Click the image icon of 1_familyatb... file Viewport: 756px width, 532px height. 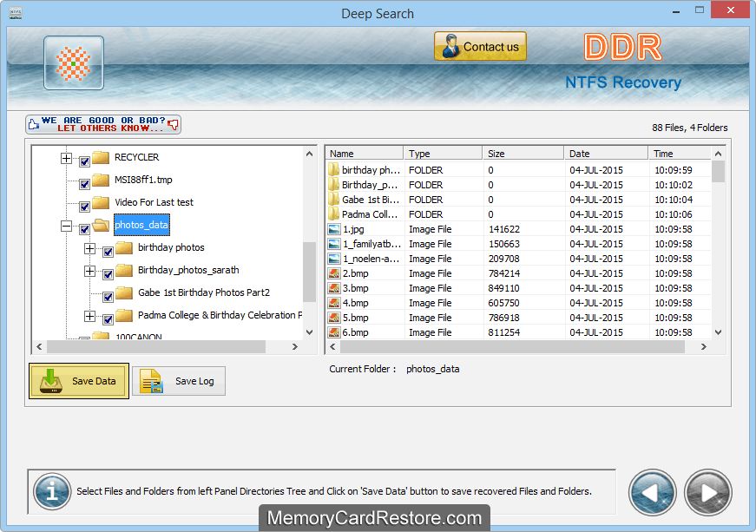coord(333,245)
